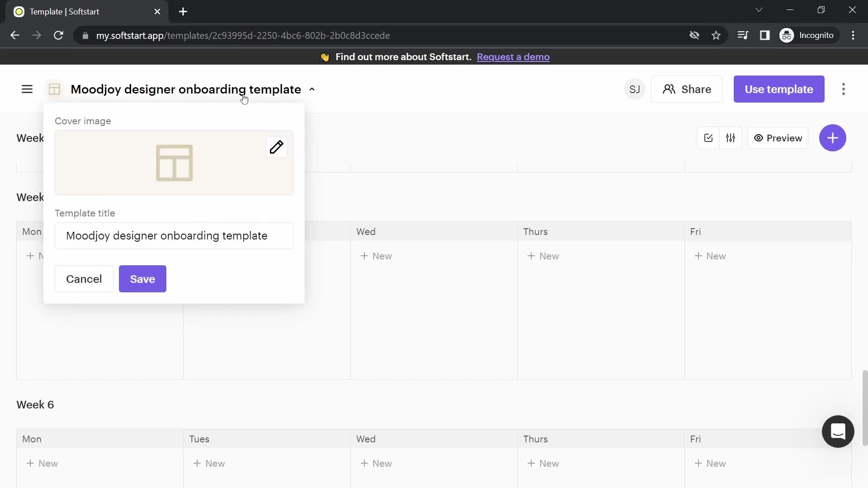Click the Use template button

click(779, 89)
